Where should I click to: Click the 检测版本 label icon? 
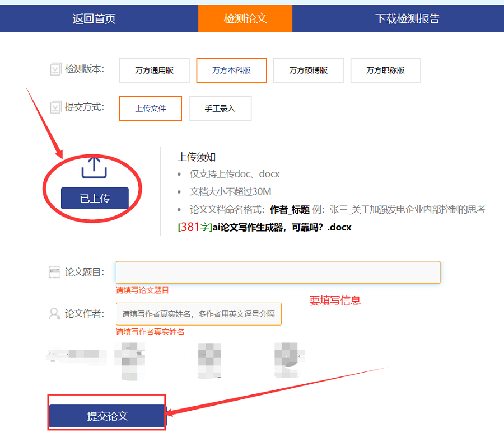coord(55,69)
